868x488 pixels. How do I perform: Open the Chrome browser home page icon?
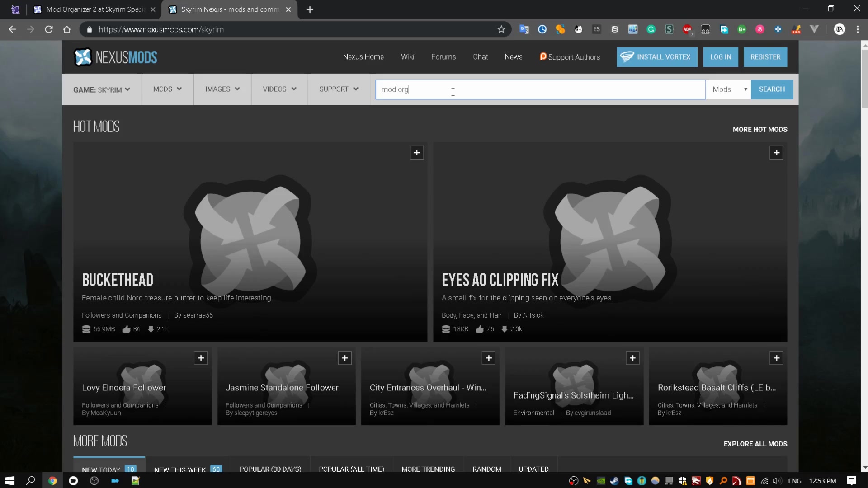(x=67, y=29)
